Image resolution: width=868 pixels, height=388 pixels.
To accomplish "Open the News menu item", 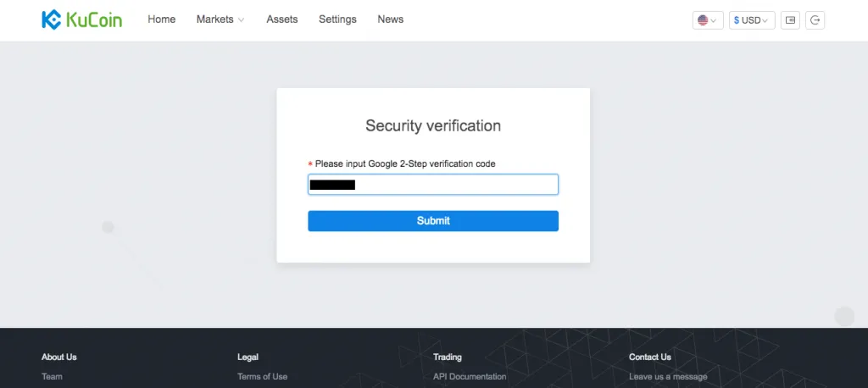I will click(x=390, y=19).
